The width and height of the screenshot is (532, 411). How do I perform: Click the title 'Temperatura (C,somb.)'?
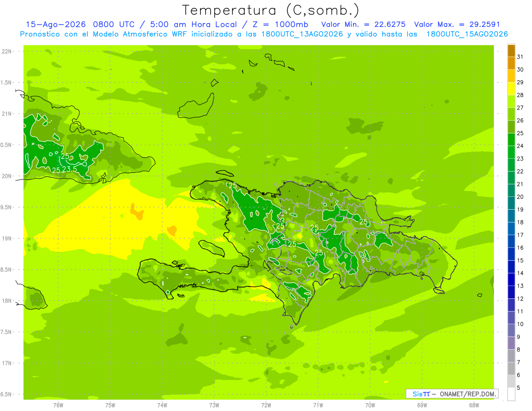pos(271,10)
